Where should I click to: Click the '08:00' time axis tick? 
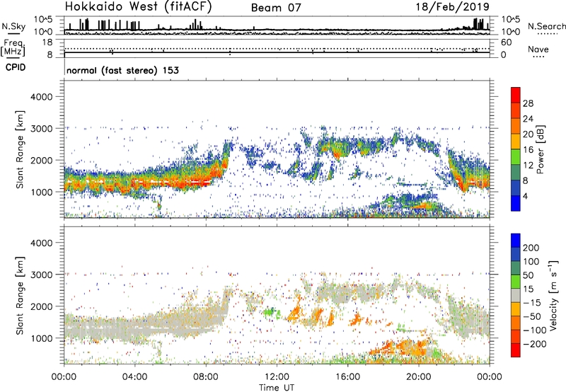click(206, 377)
